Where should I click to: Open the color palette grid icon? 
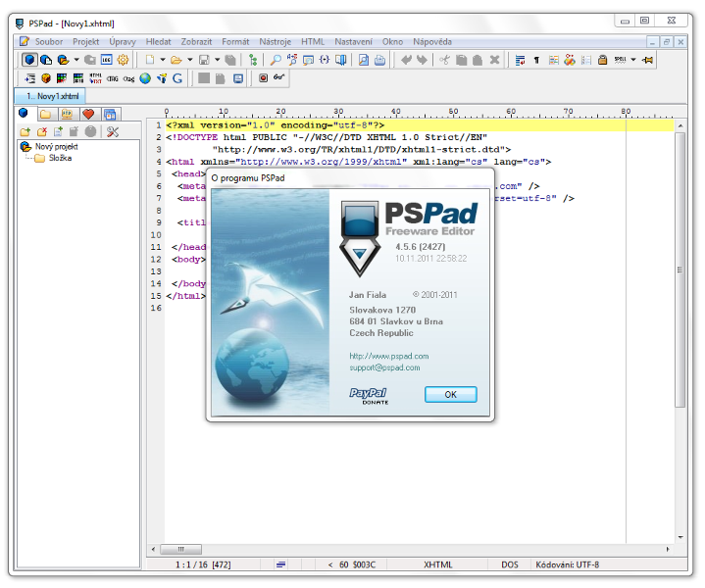(x=62, y=78)
